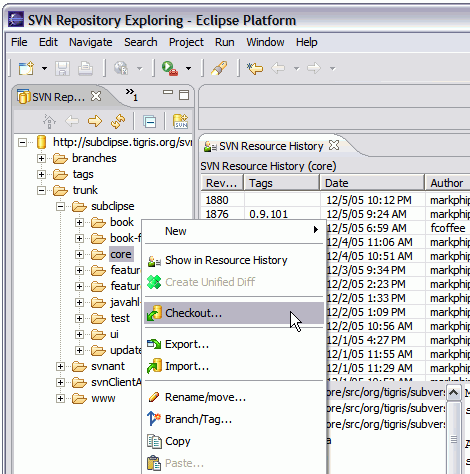Click the flashlight Search toolbar icon
This screenshot has width=470, height=474.
click(x=219, y=68)
